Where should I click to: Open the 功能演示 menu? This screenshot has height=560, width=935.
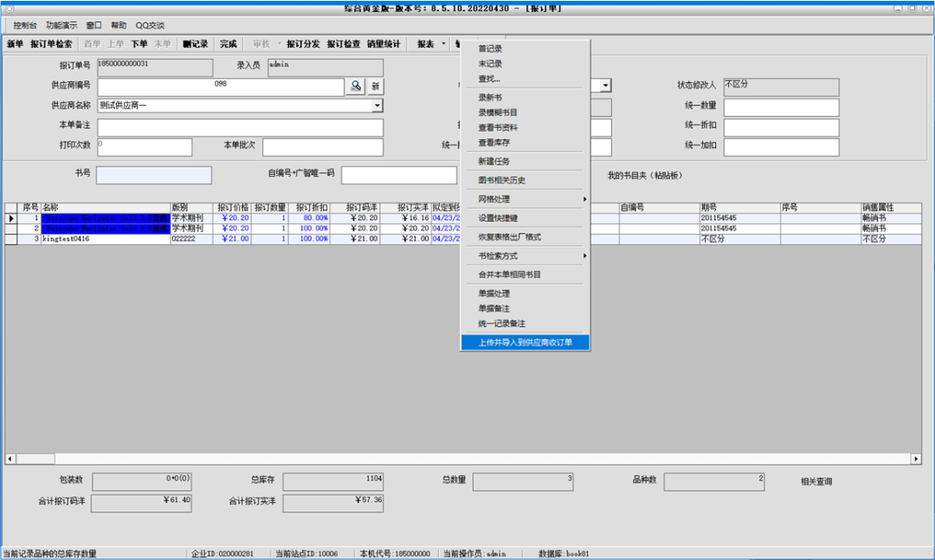(x=61, y=25)
